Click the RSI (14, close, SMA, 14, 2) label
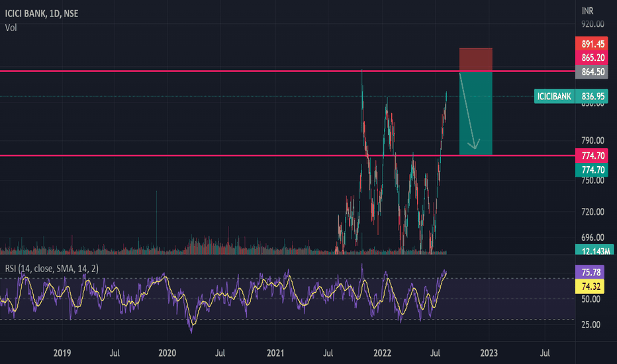 [x=52, y=269]
